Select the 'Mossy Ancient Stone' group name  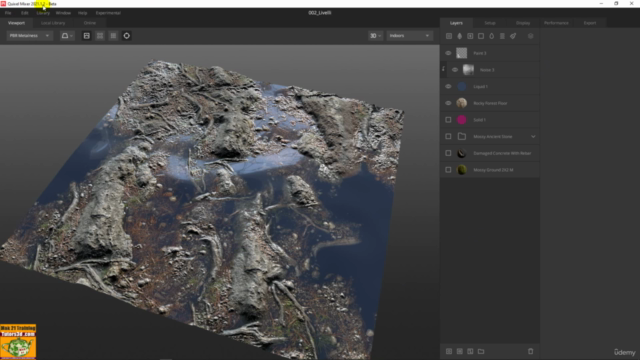pyautogui.click(x=493, y=137)
